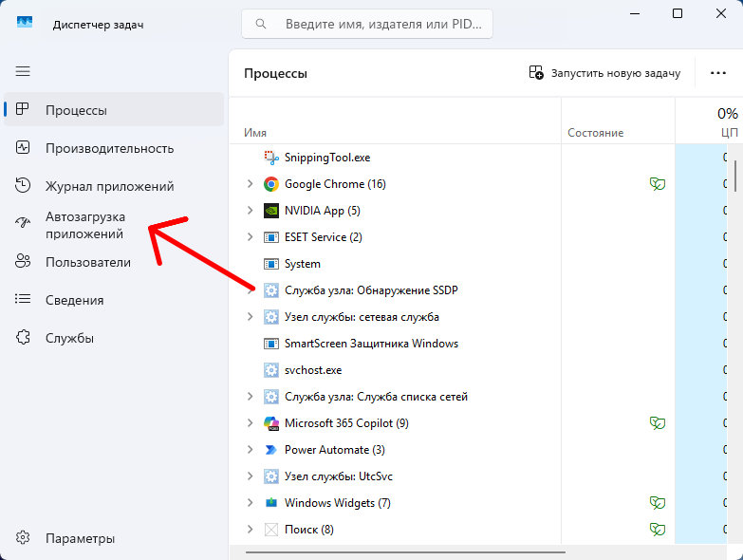Select the Узел службы: UtcSvc row text
Image resolution: width=743 pixels, height=560 pixels.
[339, 476]
